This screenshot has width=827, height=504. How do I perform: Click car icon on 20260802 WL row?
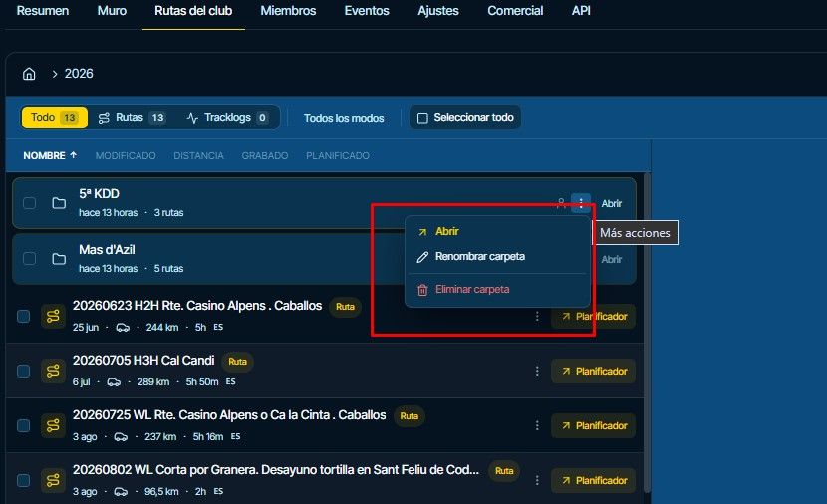coord(121,492)
